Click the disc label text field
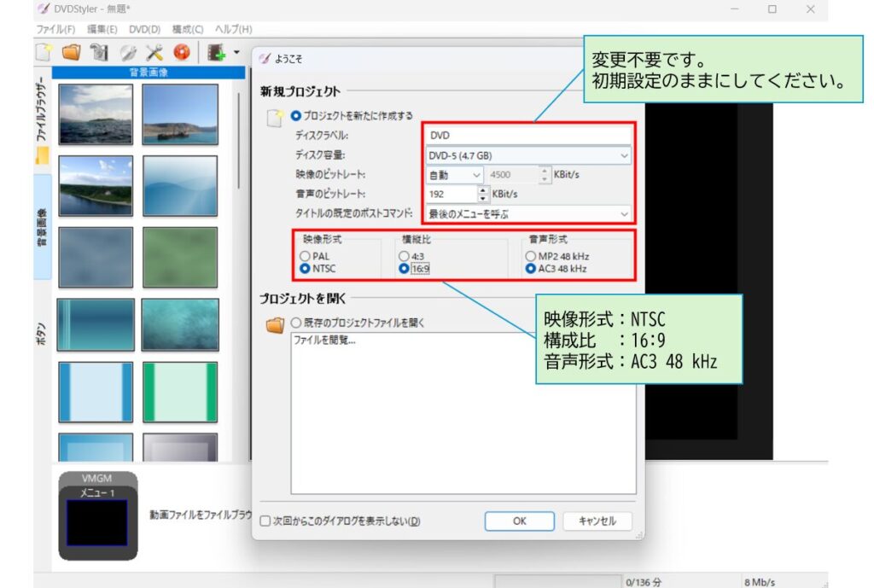This screenshot has height=588, width=874. click(x=527, y=135)
